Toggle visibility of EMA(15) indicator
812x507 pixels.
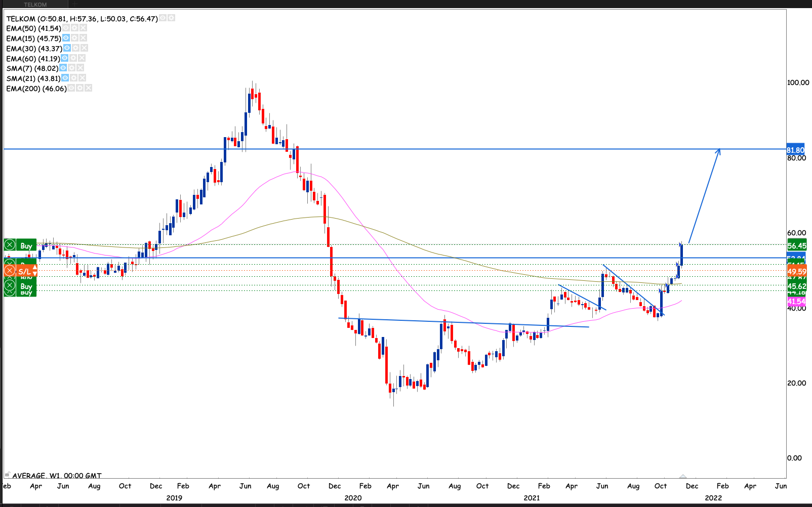(x=66, y=38)
